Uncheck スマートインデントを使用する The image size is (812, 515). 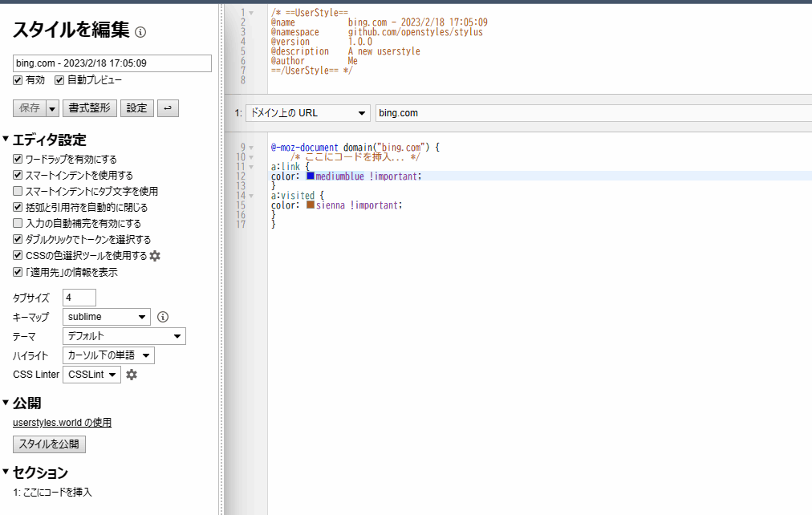point(18,175)
